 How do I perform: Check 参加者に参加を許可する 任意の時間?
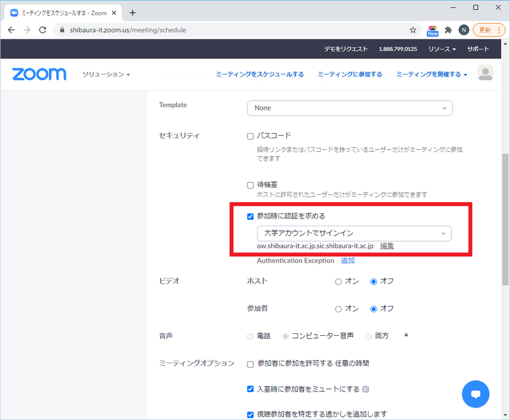click(250, 364)
